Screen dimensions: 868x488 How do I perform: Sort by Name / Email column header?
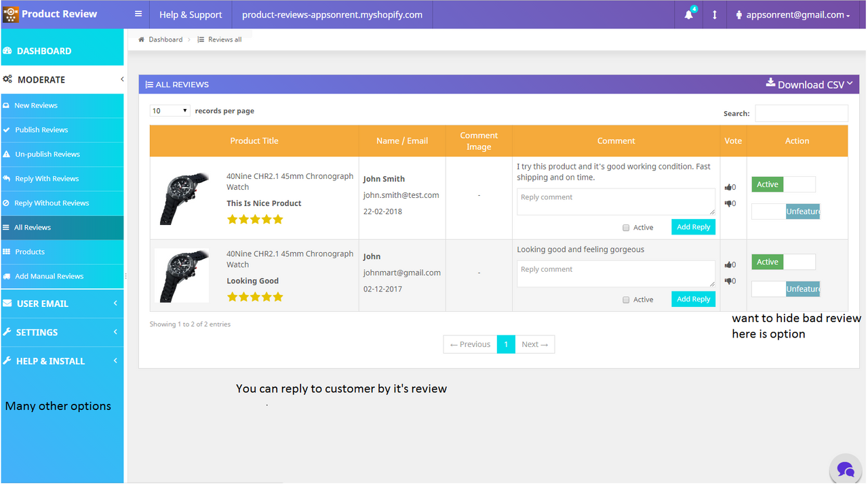(402, 141)
